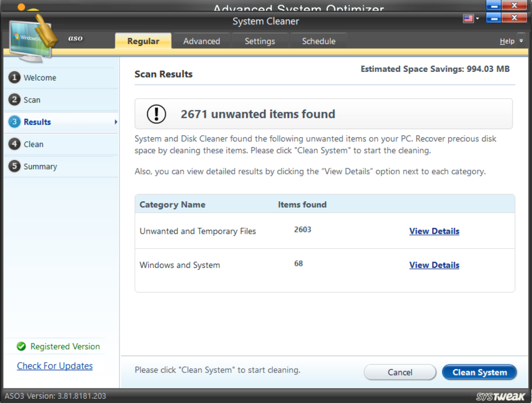Viewport: 532px width, 403px height.
Task: Click the 2603 items count
Action: point(303,230)
